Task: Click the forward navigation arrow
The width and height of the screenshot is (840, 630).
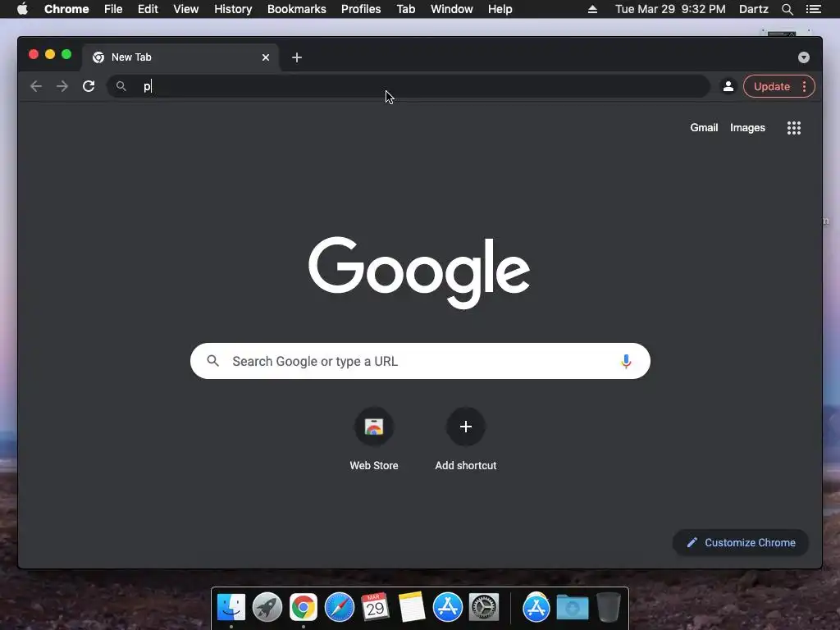Action: point(62,86)
